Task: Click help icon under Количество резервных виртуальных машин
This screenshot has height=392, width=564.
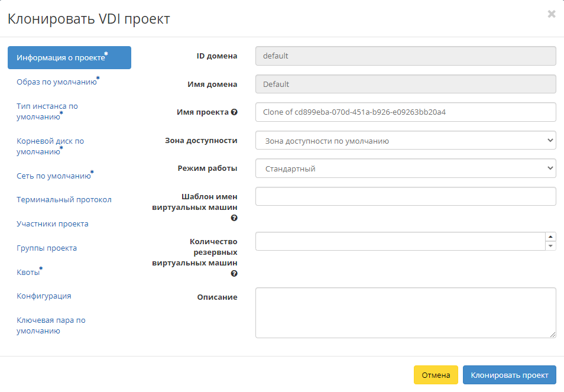Action: point(234,274)
